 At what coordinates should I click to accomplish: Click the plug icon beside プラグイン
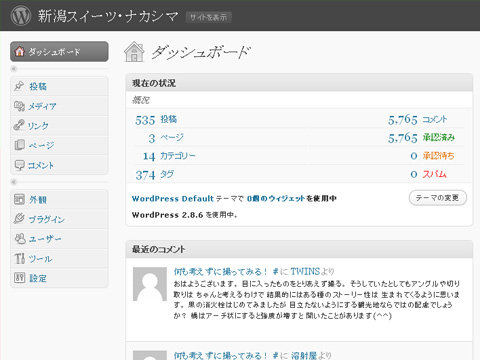pyautogui.click(x=19, y=219)
